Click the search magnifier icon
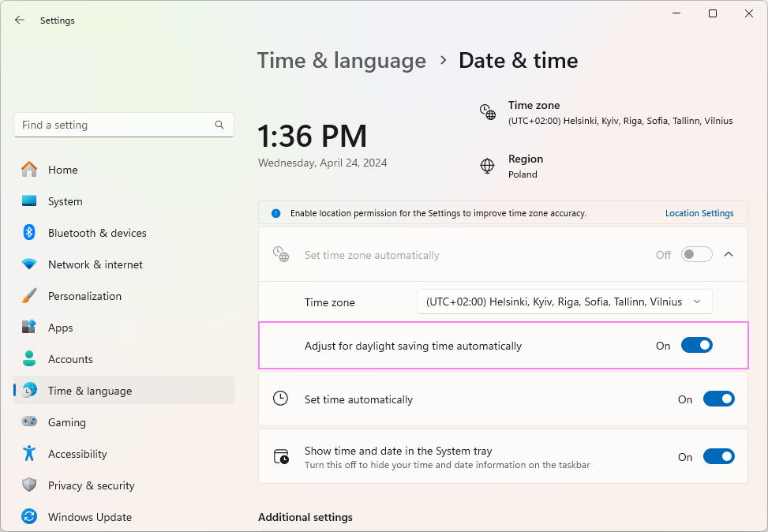The image size is (768, 532). pos(219,125)
